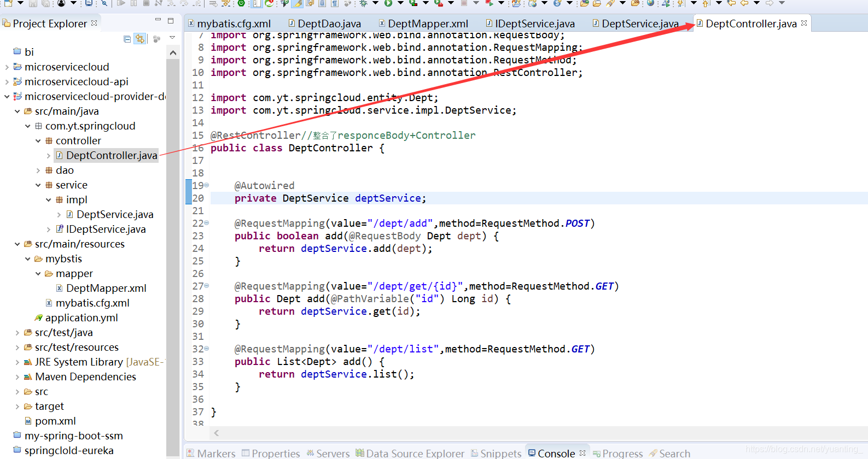Collapse the controller package

click(x=38, y=141)
